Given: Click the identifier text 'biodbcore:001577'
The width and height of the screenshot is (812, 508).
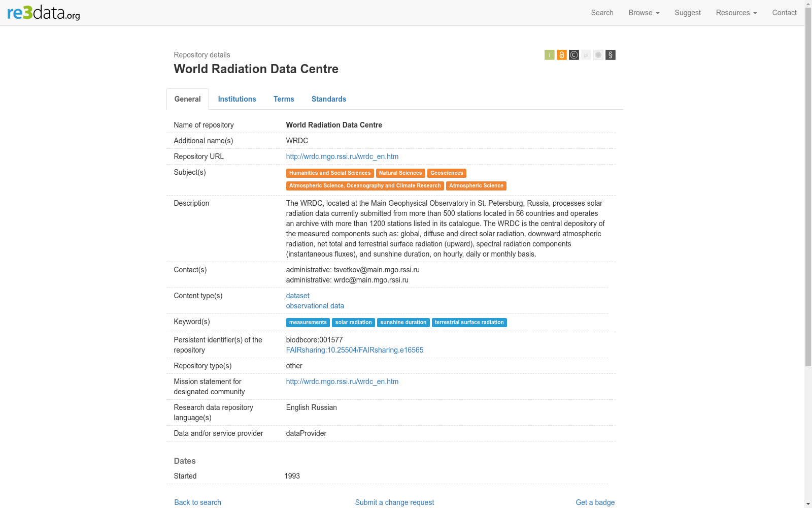Looking at the screenshot, I should tap(314, 340).
